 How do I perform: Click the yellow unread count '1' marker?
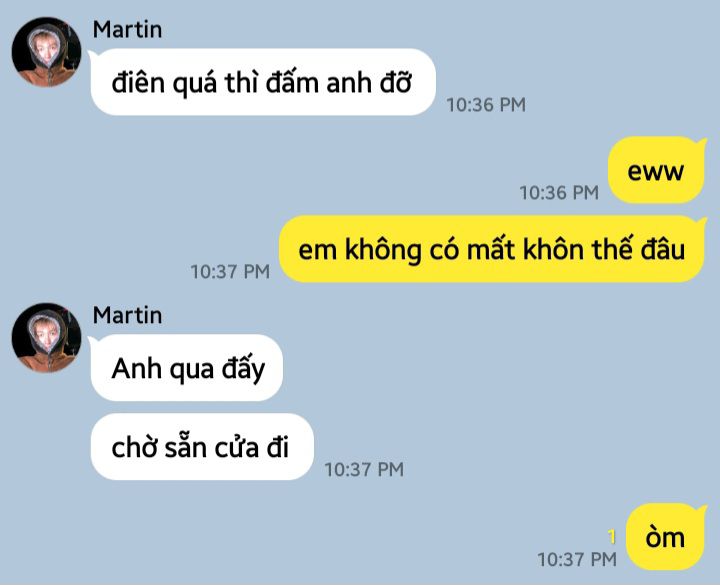(611, 536)
